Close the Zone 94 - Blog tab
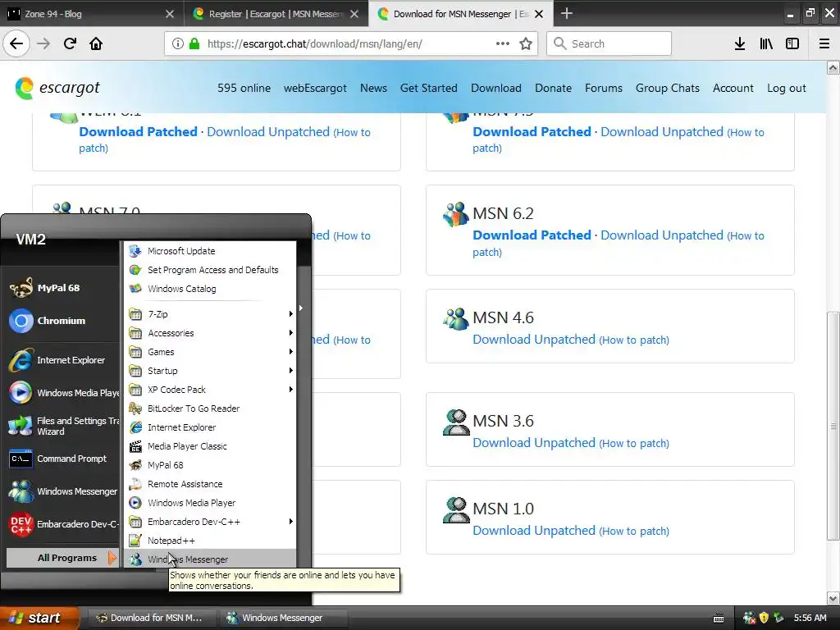Viewport: 840px width, 630px height. click(169, 14)
